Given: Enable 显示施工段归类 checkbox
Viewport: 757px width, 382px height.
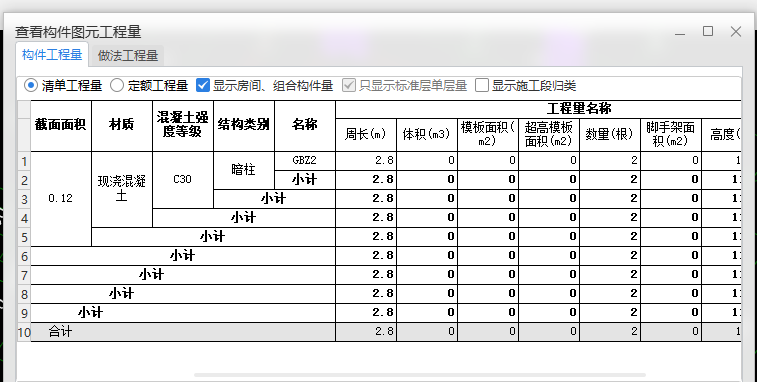Looking at the screenshot, I should [482, 86].
